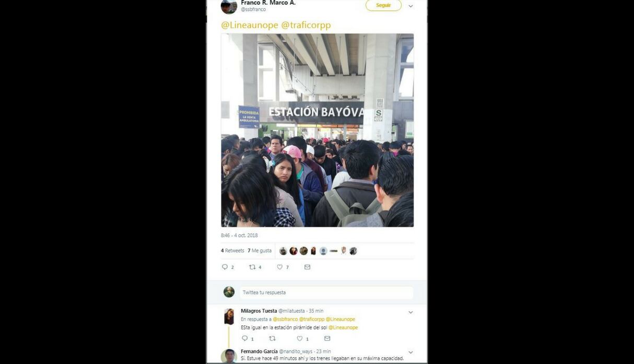Open the @traficorpp mention in tweet

(x=306, y=25)
